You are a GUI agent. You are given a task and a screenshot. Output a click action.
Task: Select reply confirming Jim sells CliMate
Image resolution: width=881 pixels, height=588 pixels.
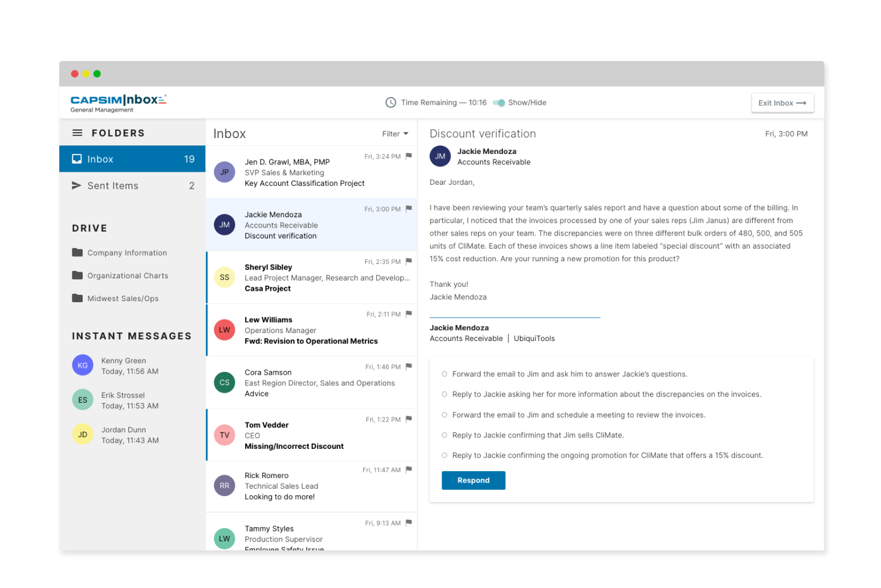(444, 435)
